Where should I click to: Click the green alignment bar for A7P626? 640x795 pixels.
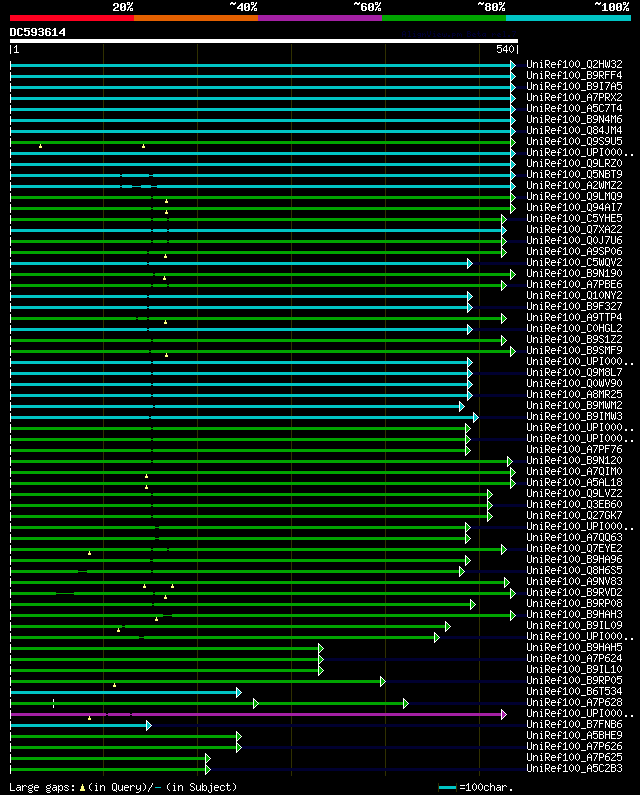click(124, 747)
